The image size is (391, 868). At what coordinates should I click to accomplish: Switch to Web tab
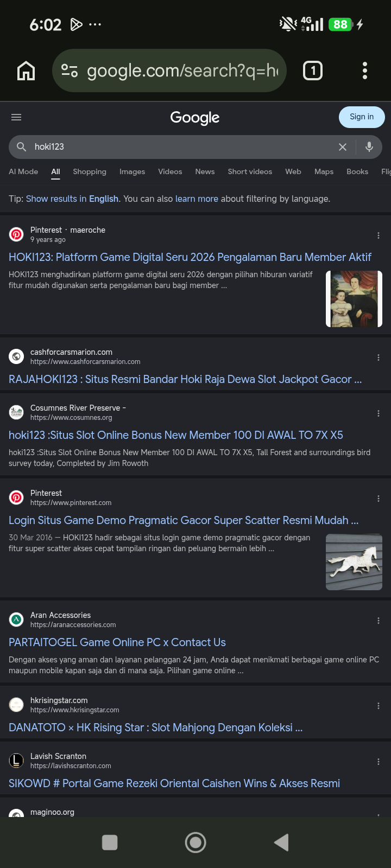click(293, 171)
